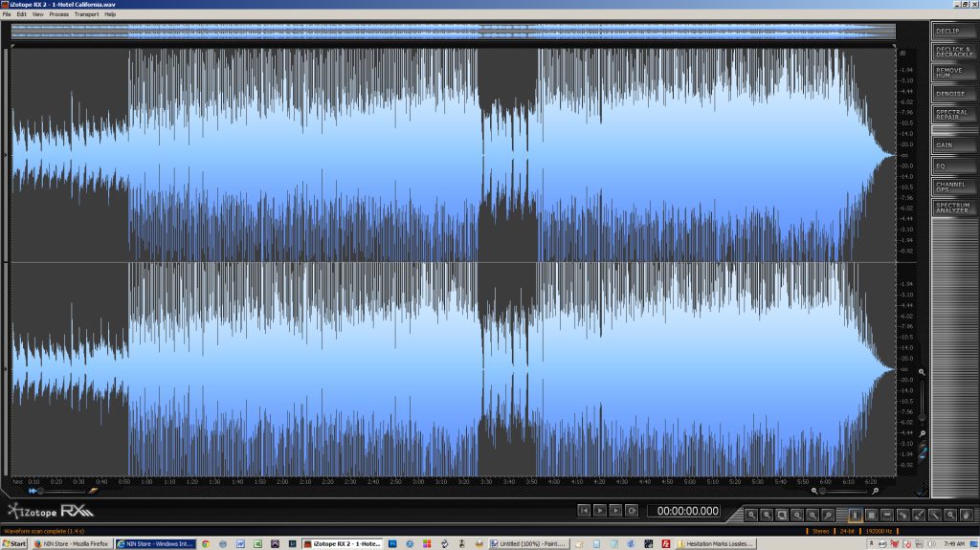The height and width of the screenshot is (550, 980).
Task: Open the Transport menu
Action: tap(86, 13)
